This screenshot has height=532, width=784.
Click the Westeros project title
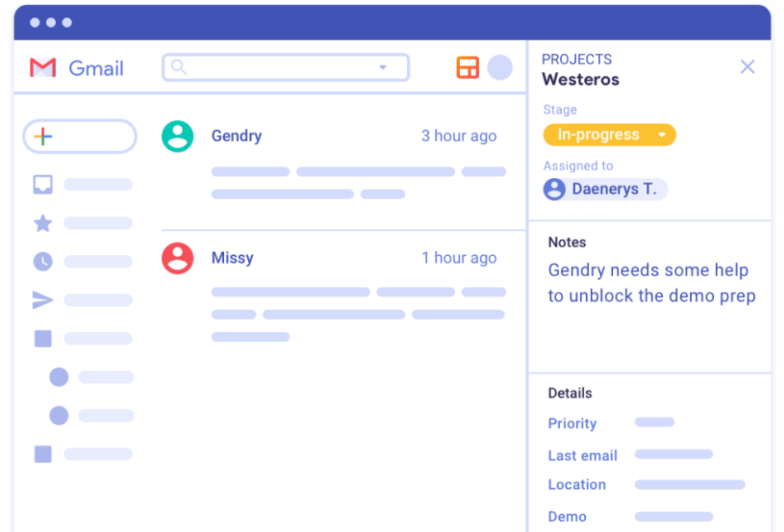point(581,79)
